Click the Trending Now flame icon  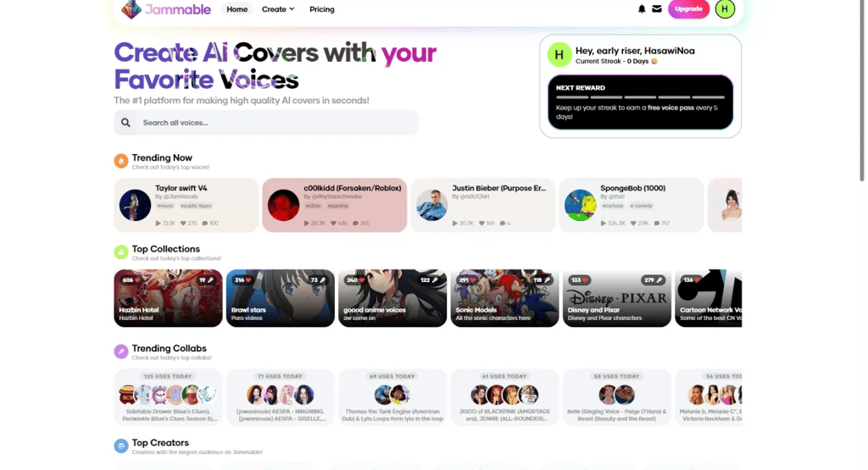click(120, 161)
